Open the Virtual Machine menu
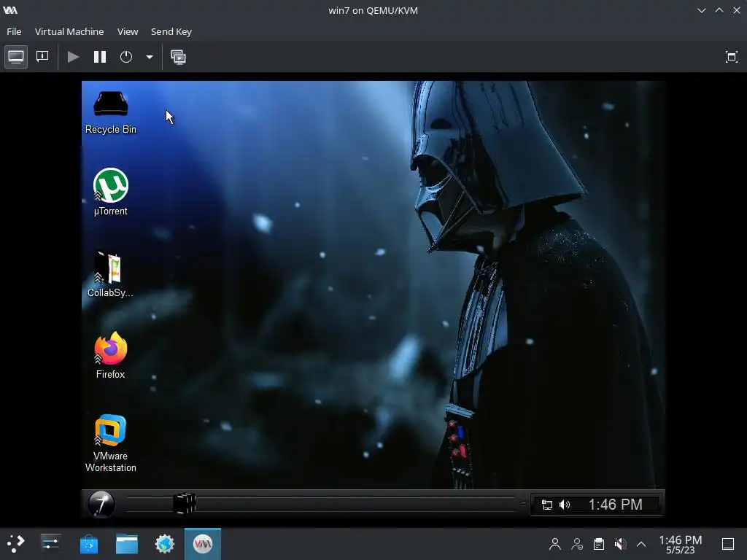This screenshot has height=560, width=747. pyautogui.click(x=69, y=31)
